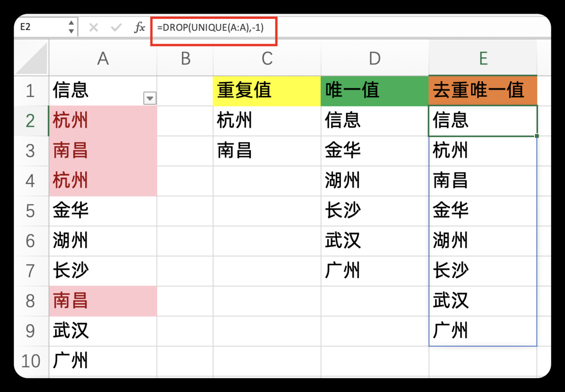Viewport: 565px width, 392px height.
Task: Click the confirm checkmark icon in formula bar
Action: 116,28
